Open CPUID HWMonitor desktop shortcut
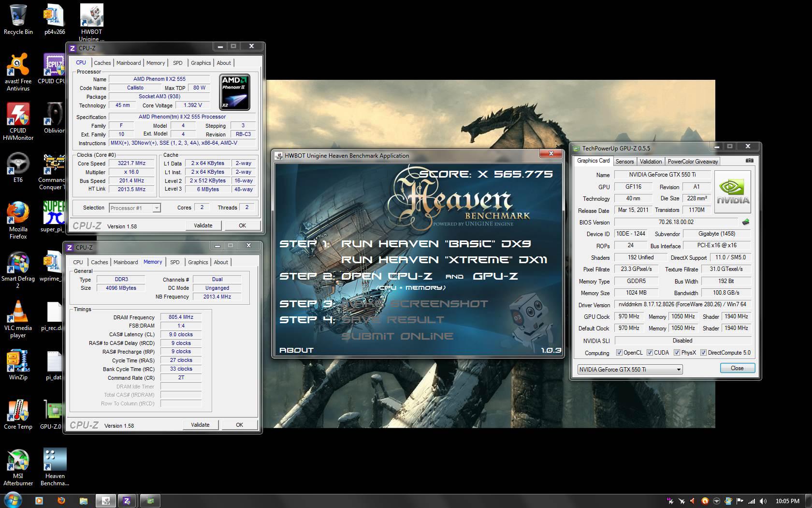812x508 pixels. pos(18,122)
